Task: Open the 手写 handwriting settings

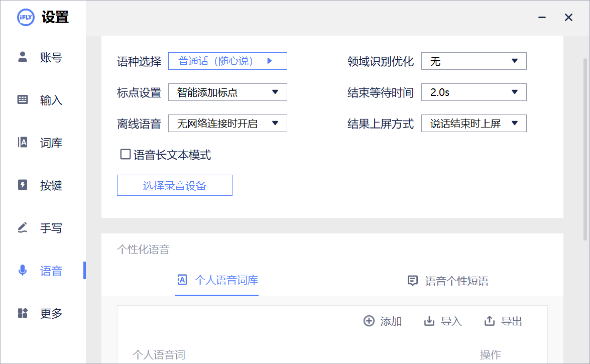Action: [43, 228]
